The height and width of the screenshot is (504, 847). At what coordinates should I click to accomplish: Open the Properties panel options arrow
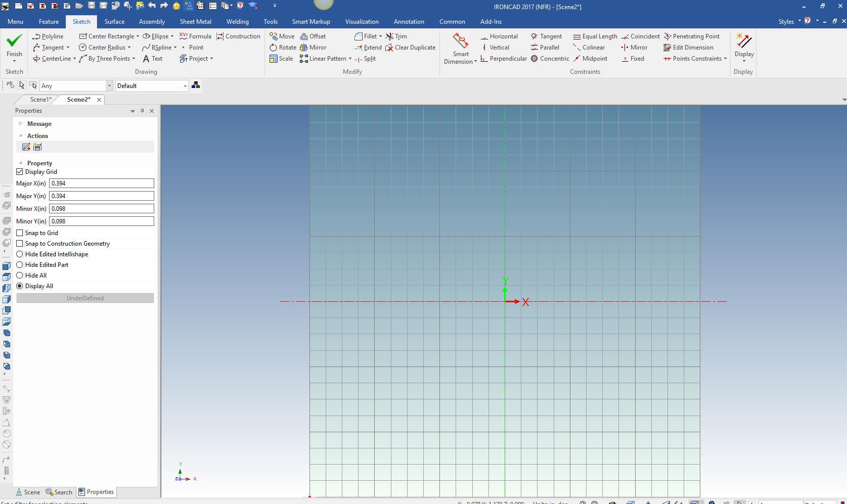[x=132, y=111]
